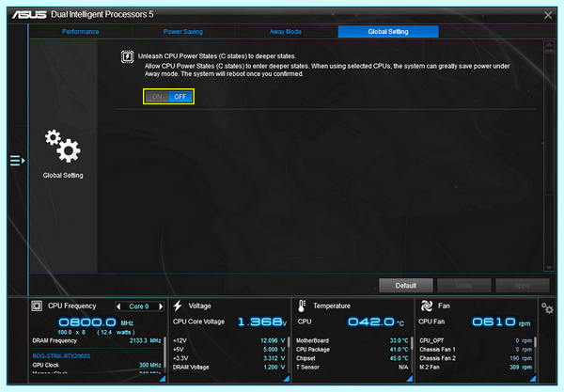564x392 pixels.
Task: Click the CPU Package temperature row
Action: click(352, 350)
